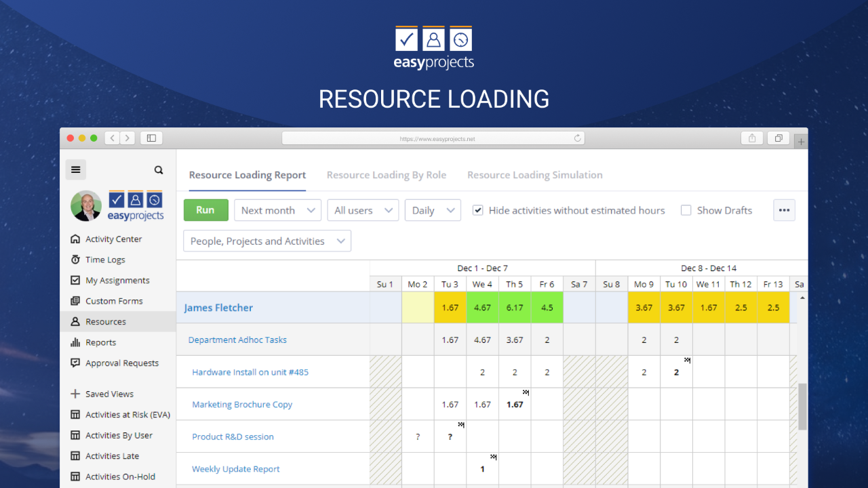
Task: Click the Hardware Install deadline flag
Action: (x=687, y=360)
